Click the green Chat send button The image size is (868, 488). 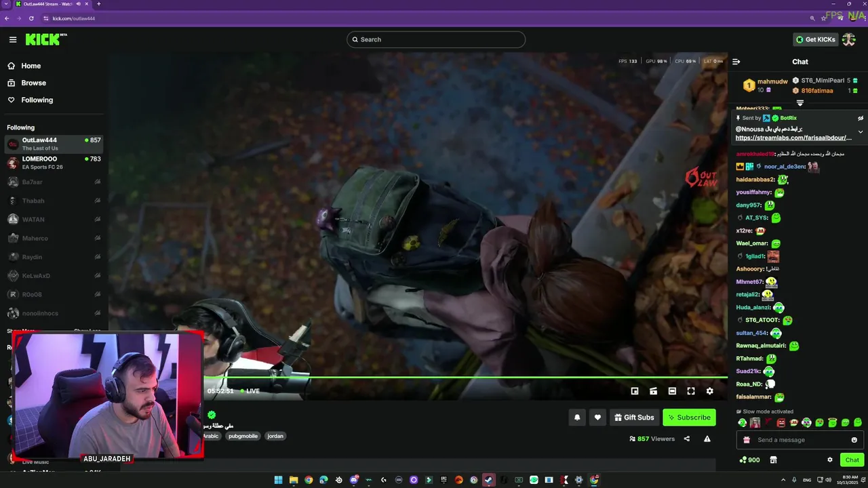click(852, 460)
